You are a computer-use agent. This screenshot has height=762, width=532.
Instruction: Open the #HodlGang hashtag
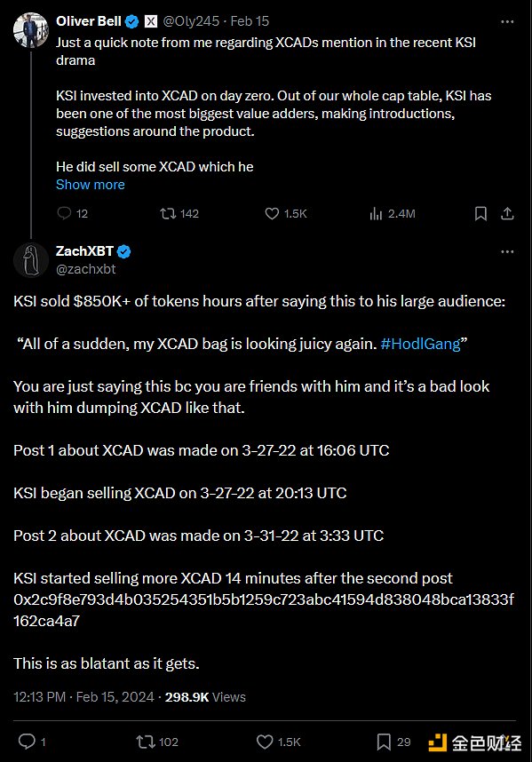[x=420, y=344]
